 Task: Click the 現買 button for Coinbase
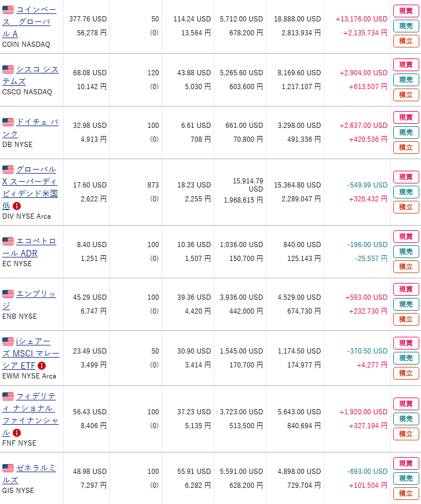pos(406,11)
